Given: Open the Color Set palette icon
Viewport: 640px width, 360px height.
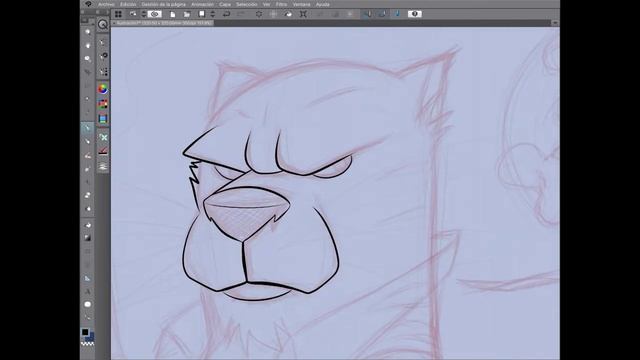Looking at the screenshot, I should (x=103, y=104).
